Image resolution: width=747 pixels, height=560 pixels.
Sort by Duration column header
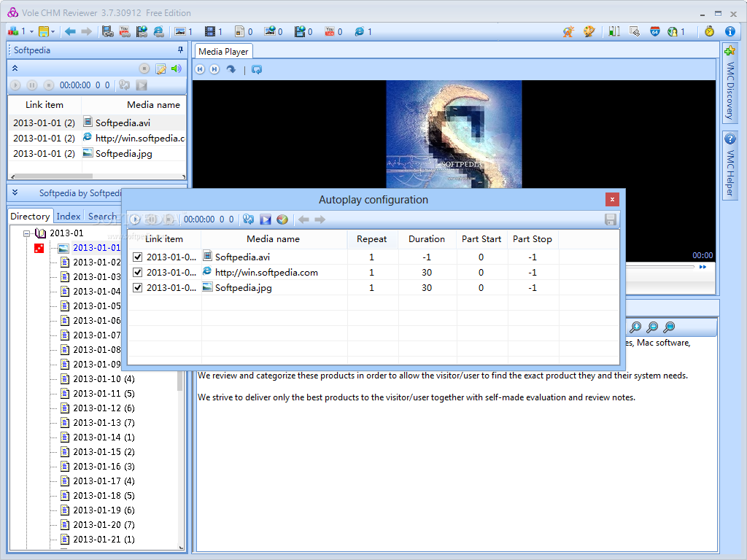click(426, 239)
